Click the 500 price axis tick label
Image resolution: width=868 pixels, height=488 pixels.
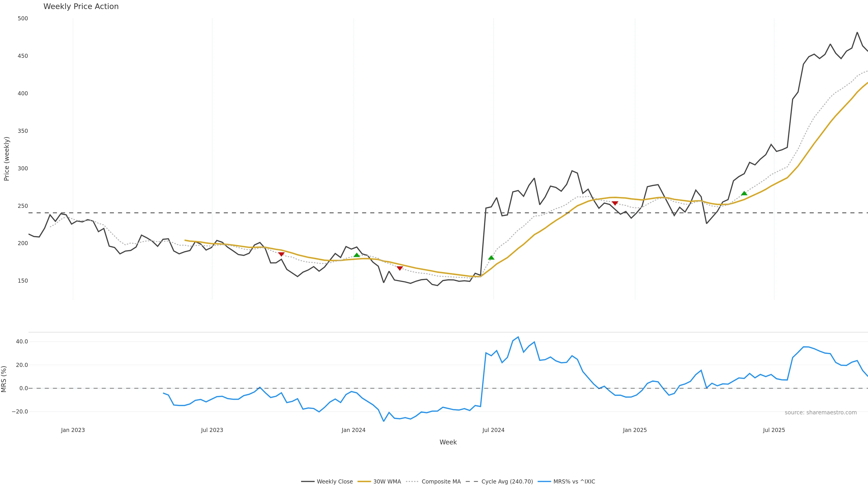pos(23,19)
